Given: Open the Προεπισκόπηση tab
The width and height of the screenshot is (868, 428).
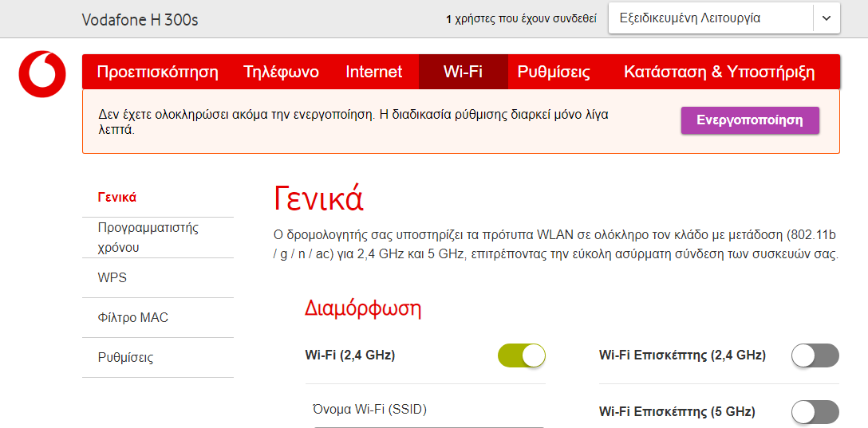Looking at the screenshot, I should (158, 72).
